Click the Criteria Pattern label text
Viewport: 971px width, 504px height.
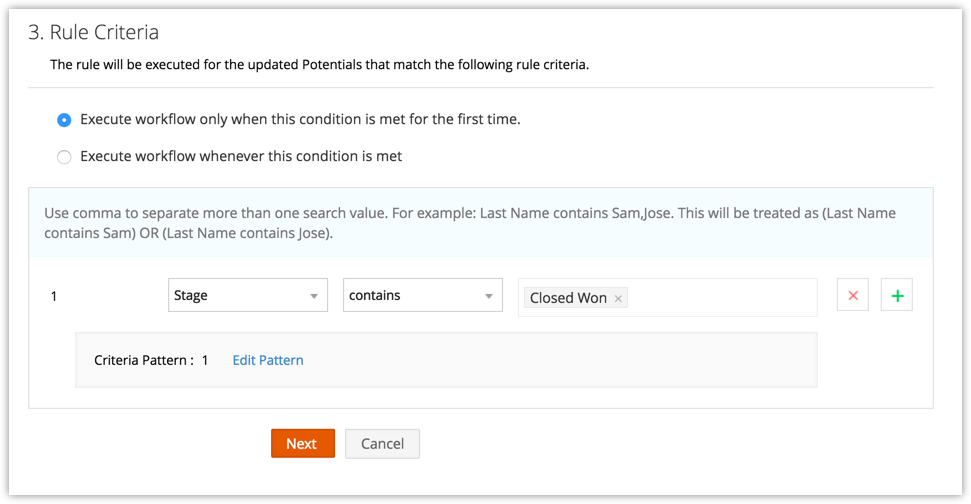(x=143, y=360)
